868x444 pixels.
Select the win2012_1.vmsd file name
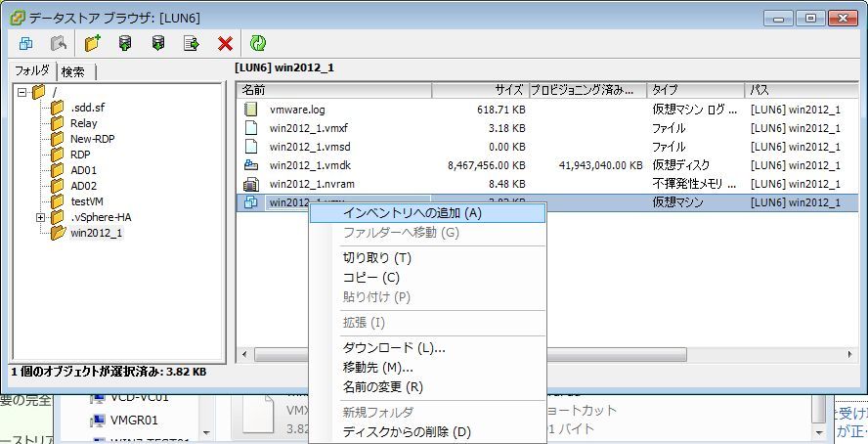point(310,148)
